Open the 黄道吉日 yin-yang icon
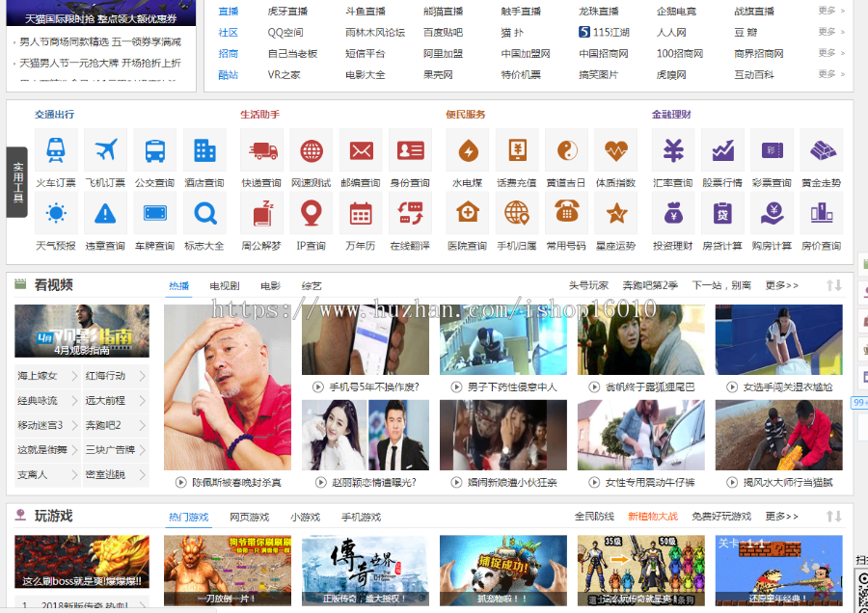The height and width of the screenshot is (613, 868). point(566,150)
